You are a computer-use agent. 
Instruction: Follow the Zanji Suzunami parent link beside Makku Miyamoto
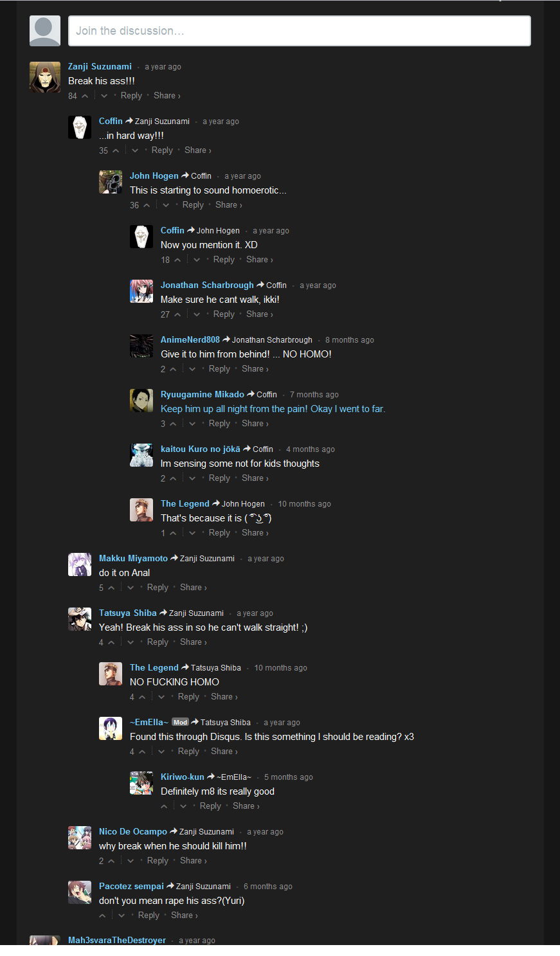coord(207,559)
